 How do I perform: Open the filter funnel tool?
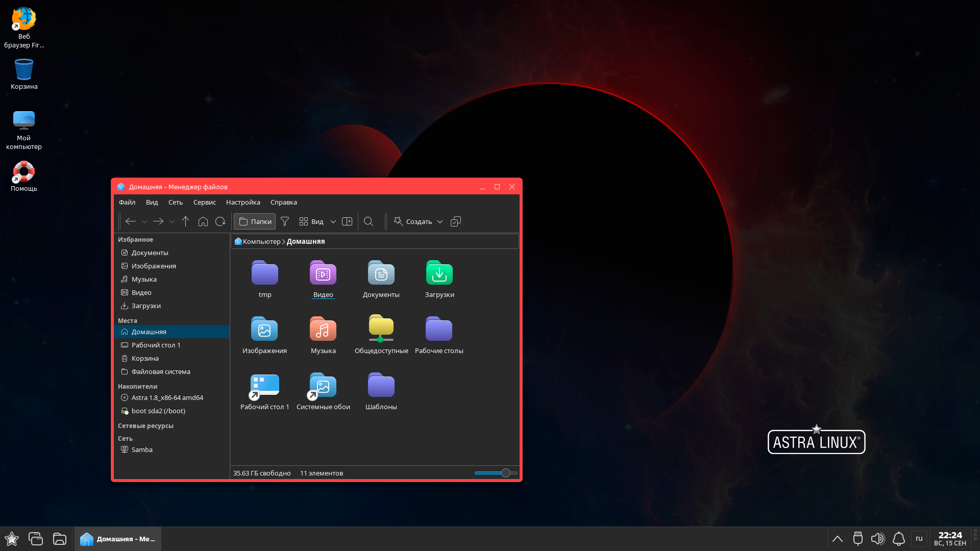(285, 221)
